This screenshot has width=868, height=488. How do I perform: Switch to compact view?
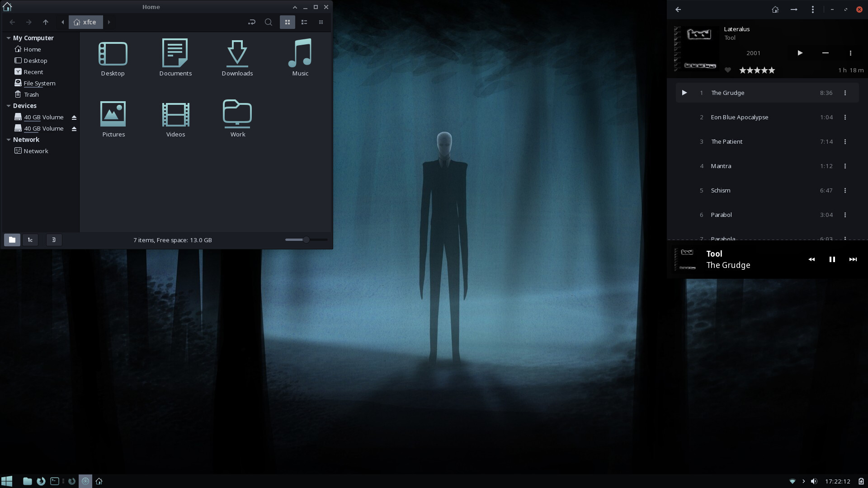coord(321,22)
